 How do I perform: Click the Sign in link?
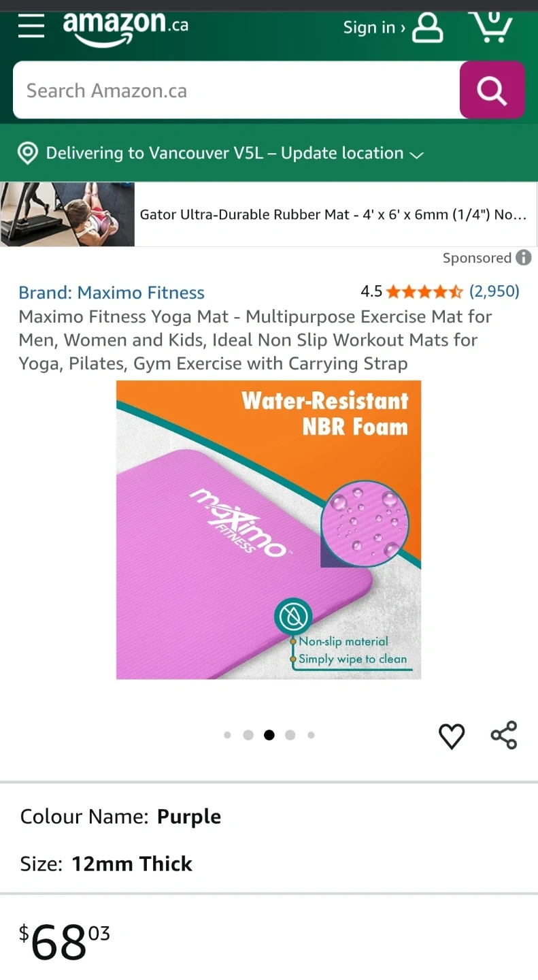point(373,27)
